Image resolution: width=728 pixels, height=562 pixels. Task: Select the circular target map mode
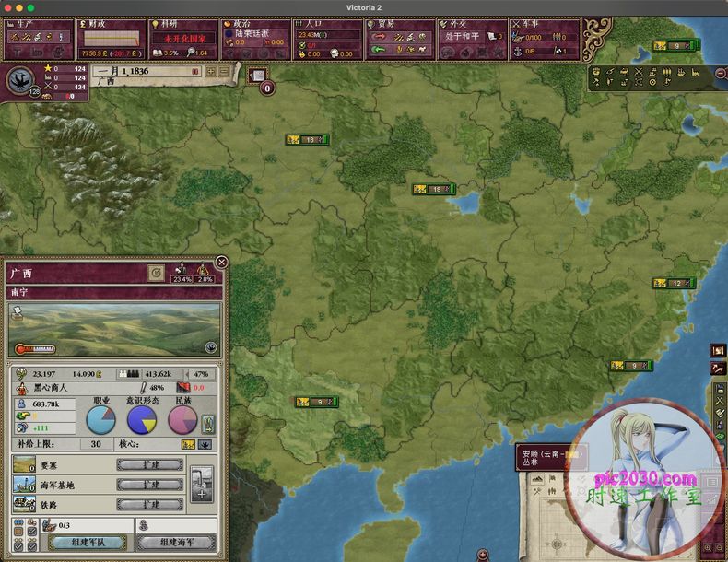(652, 83)
